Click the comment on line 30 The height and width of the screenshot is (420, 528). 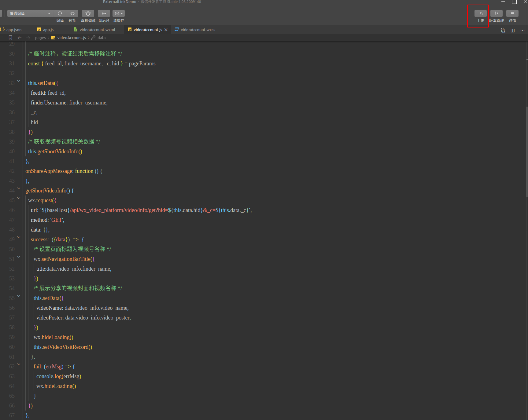75,54
